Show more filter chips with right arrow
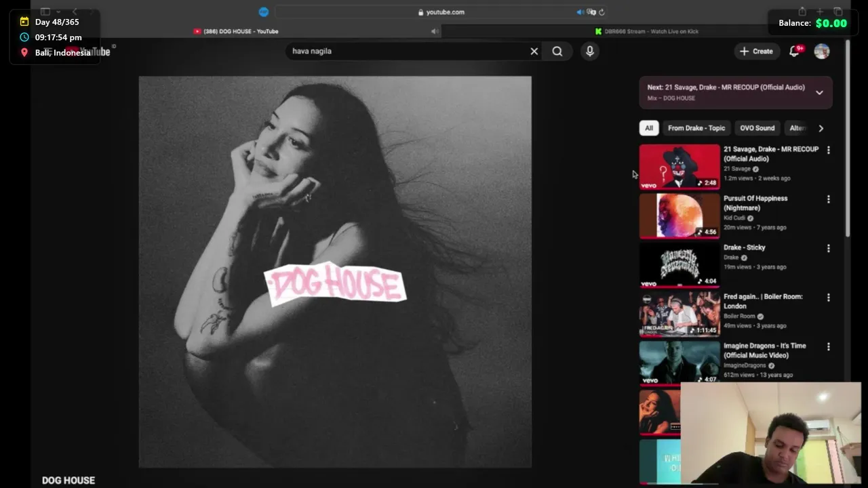The image size is (868, 488). pos(821,128)
